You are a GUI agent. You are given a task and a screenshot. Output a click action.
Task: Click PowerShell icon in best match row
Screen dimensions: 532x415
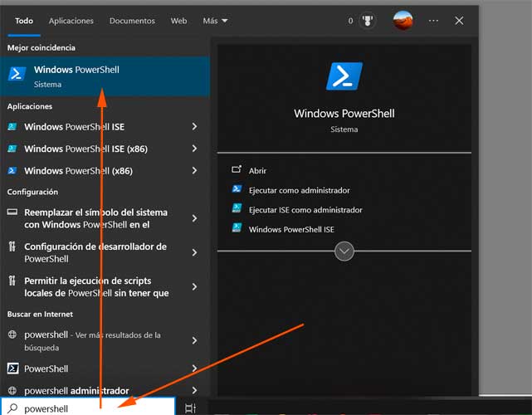tap(17, 74)
